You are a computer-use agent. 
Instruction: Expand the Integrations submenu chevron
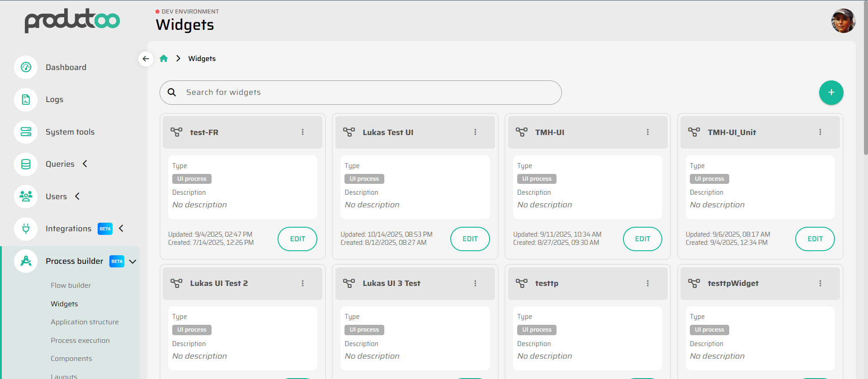(121, 229)
